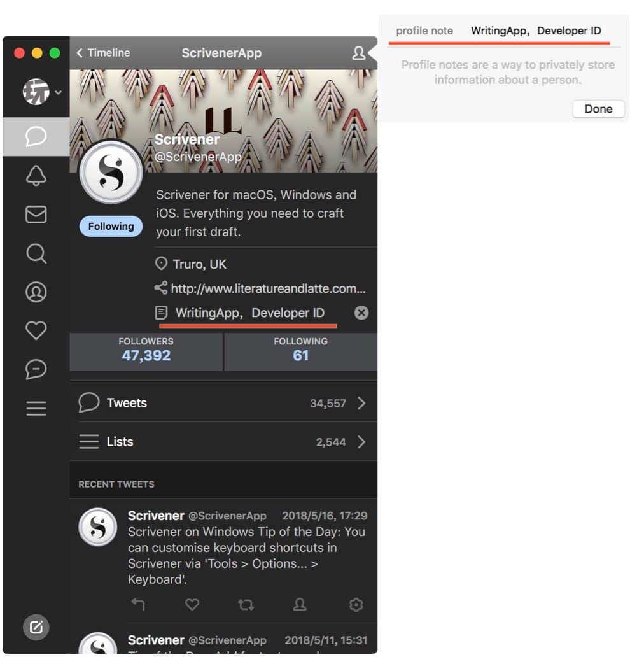Click the profile note text field in popover

coord(536,31)
